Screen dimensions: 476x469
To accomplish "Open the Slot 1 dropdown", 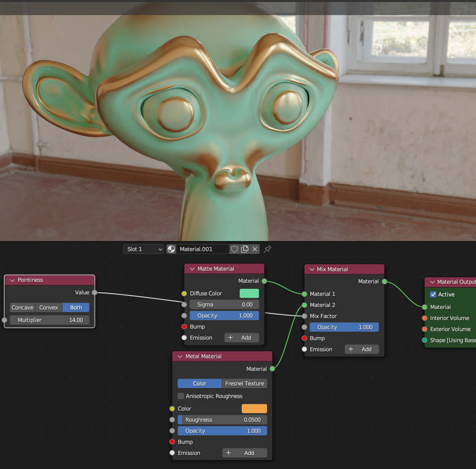I will coord(144,249).
